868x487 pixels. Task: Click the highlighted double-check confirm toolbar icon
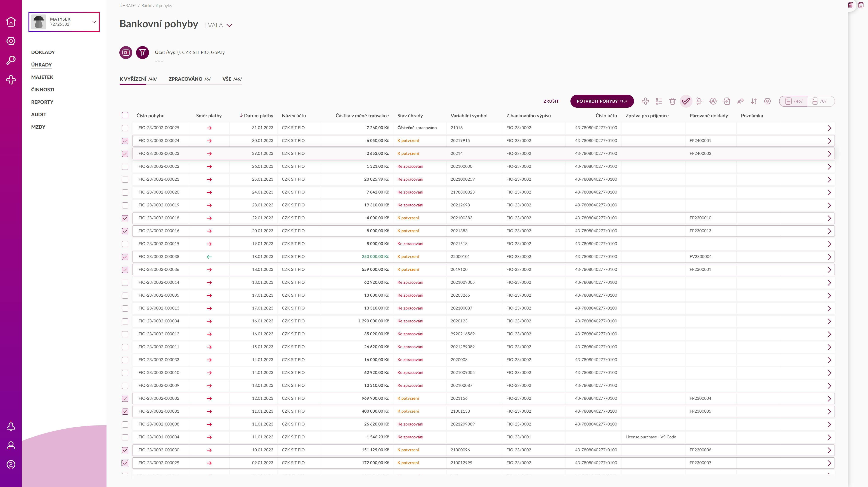click(686, 101)
